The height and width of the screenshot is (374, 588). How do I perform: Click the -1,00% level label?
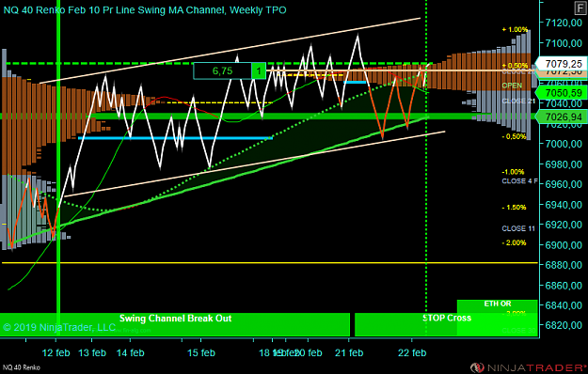point(513,172)
